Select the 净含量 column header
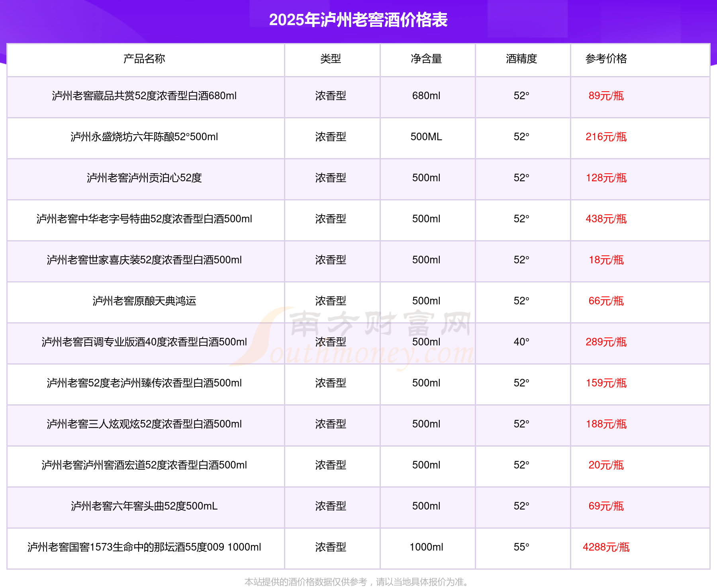 [426, 59]
